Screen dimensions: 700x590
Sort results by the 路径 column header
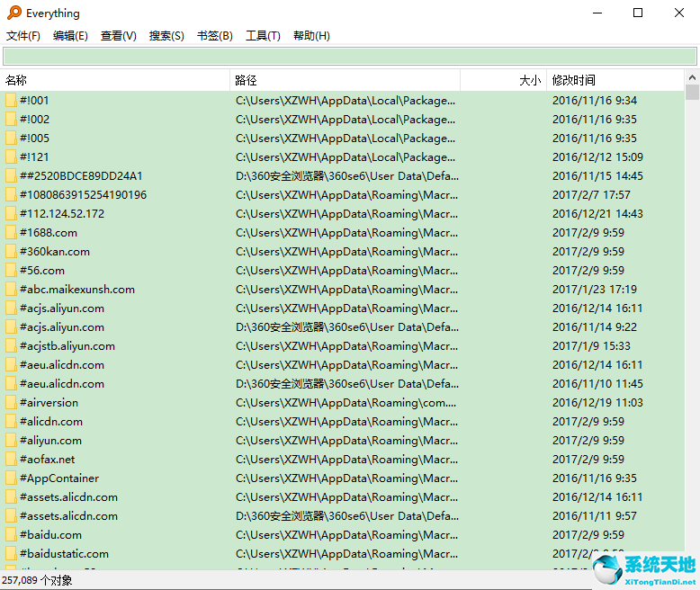click(346, 80)
